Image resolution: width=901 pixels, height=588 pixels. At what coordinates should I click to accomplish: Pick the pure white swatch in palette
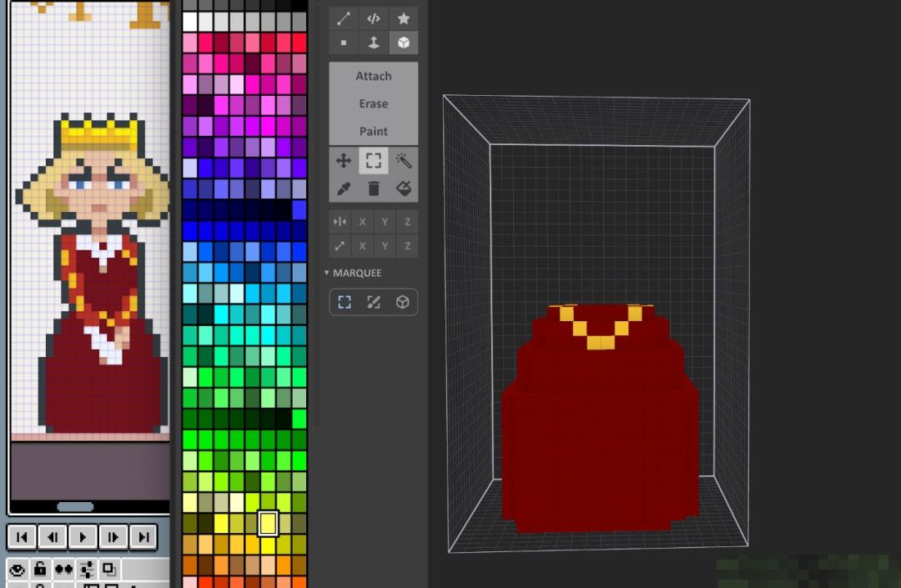point(190,22)
